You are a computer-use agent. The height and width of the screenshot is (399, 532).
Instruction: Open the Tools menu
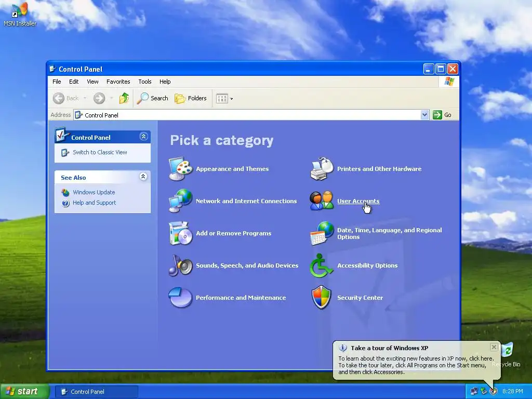(x=144, y=82)
